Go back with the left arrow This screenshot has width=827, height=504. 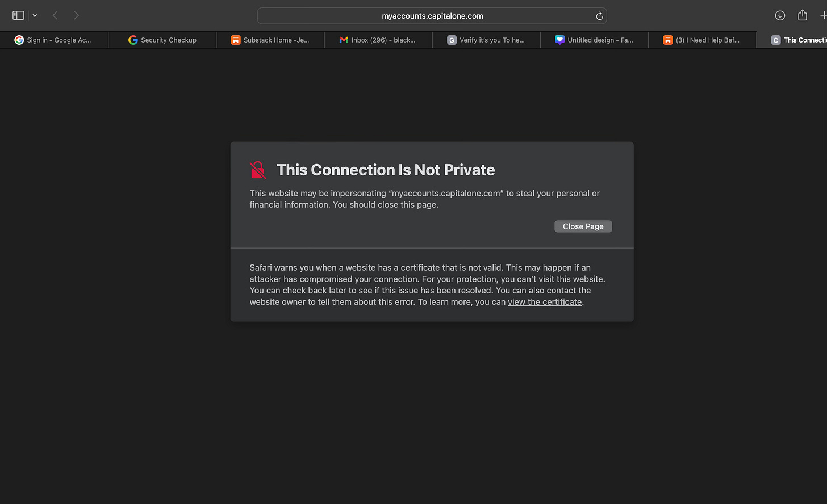click(x=55, y=15)
